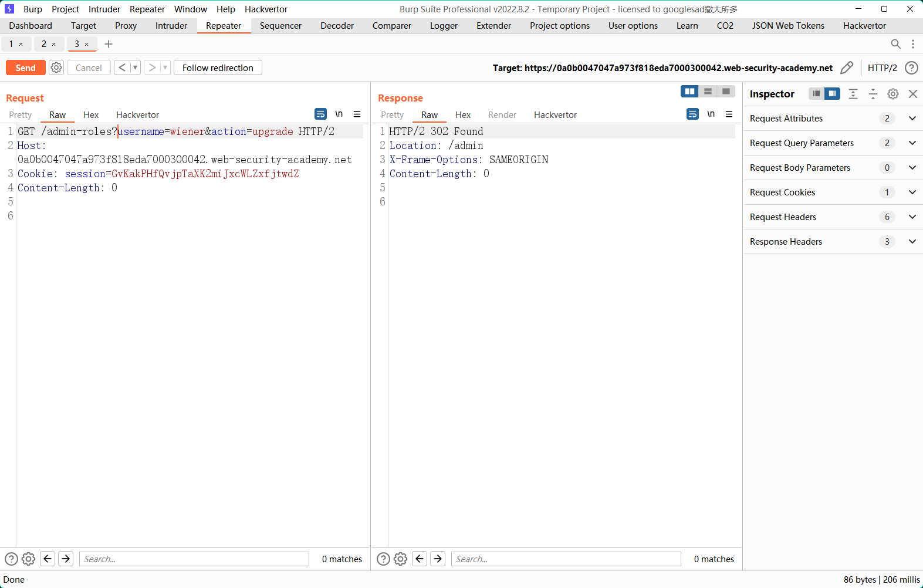Click Follow redirection button

point(218,67)
